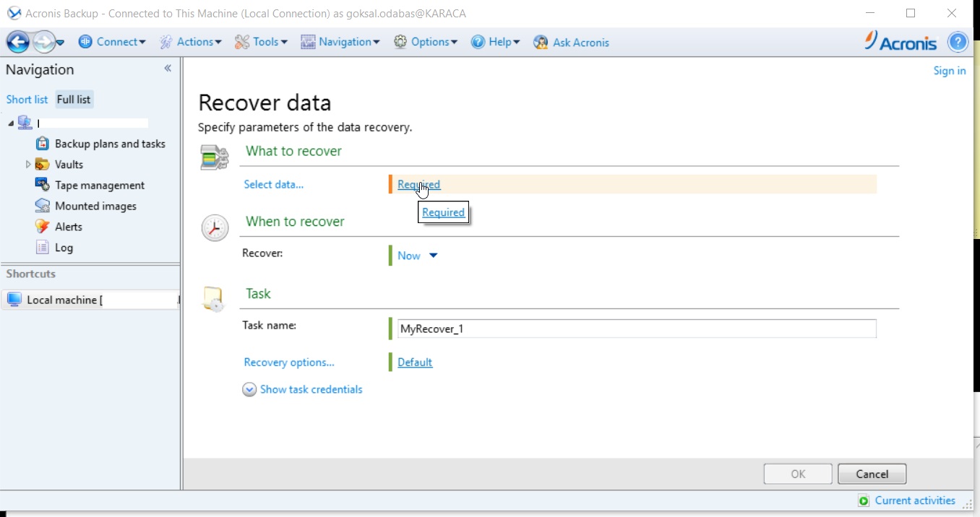Click the machine icon at tree root
This screenshot has width=980, height=517.
coord(25,123)
